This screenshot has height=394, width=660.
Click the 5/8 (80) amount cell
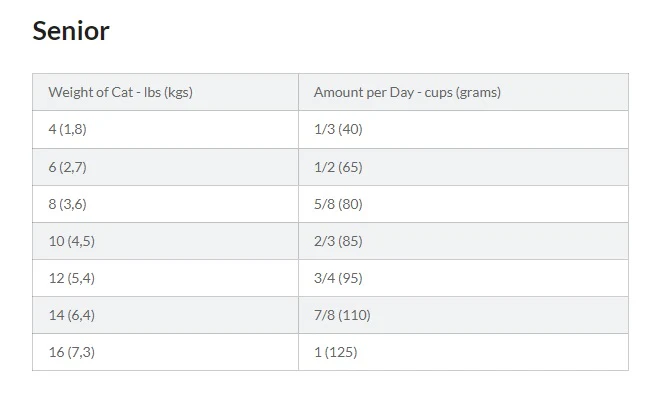(x=463, y=204)
